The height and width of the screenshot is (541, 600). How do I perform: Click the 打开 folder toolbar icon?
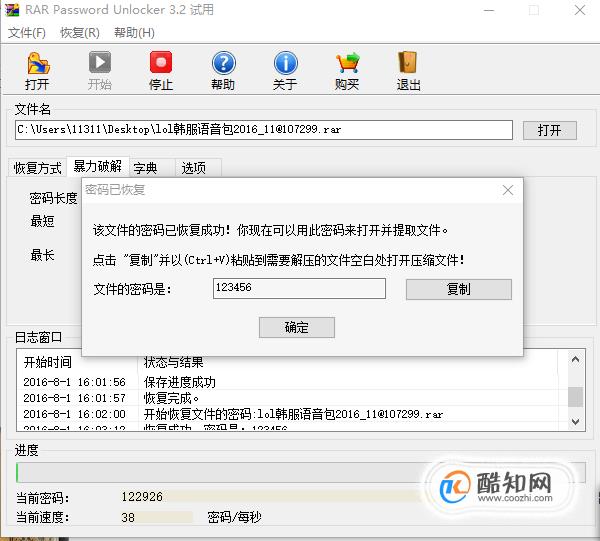pyautogui.click(x=38, y=62)
